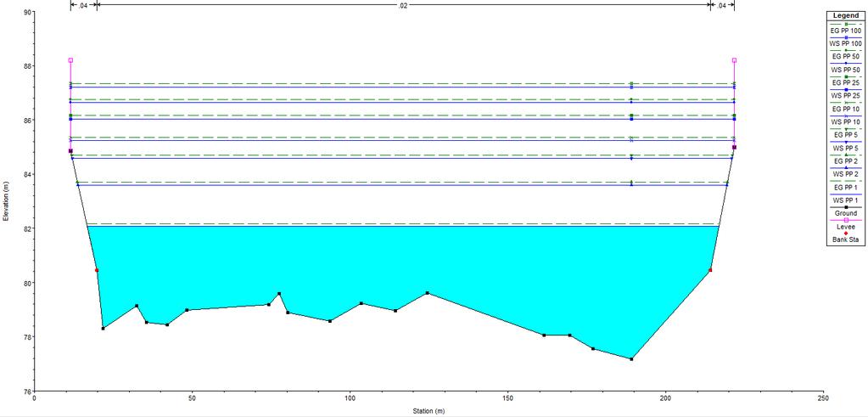Screen dimensions: 868x417
Task: Select the EG PP 100 legend entry
Action: pos(846,31)
